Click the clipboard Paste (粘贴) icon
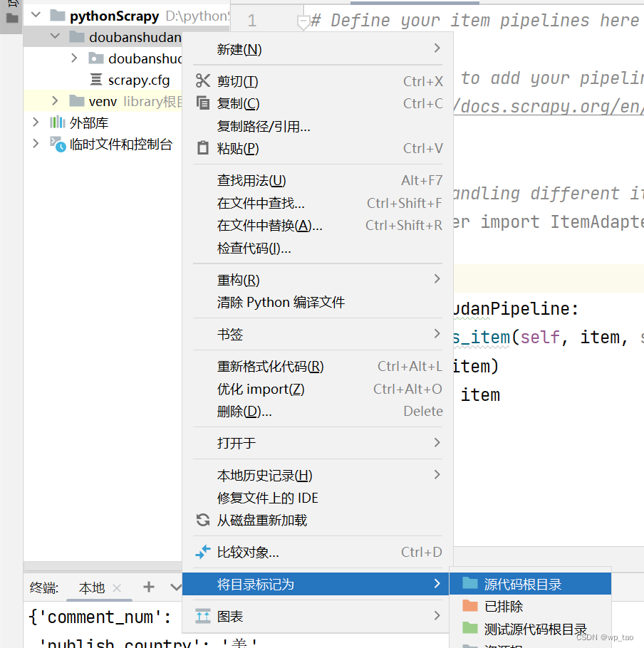Screen dimensions: 644x648 pyautogui.click(x=202, y=148)
